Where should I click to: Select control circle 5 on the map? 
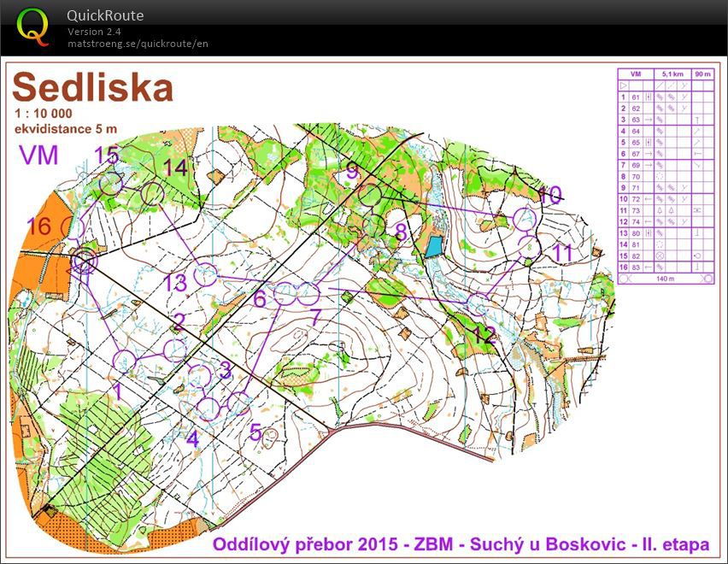(x=239, y=403)
